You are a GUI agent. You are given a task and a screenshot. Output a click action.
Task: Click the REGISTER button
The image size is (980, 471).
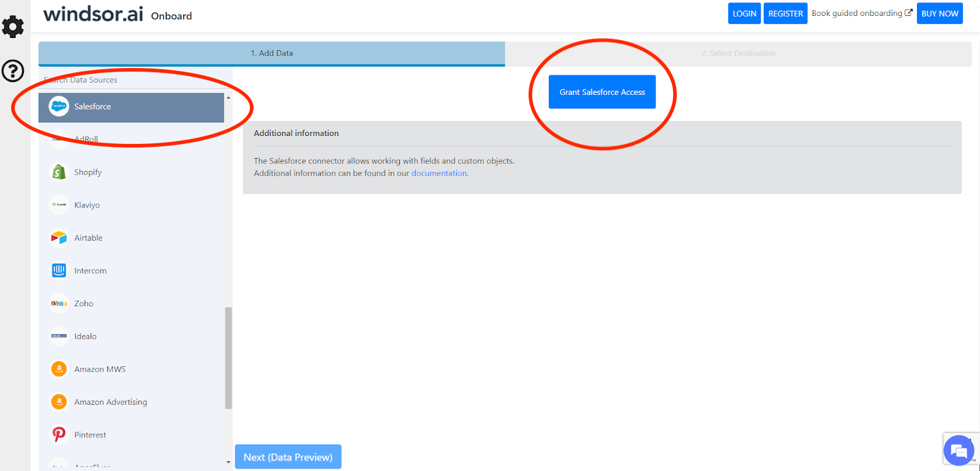tap(785, 13)
